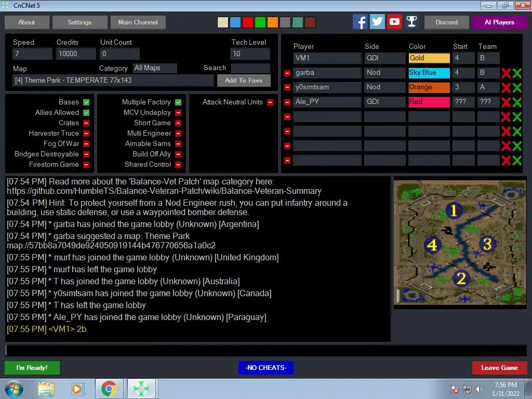The width and height of the screenshot is (532, 399).
Task: Click the green X icon for Ale_PY
Action: point(517,102)
